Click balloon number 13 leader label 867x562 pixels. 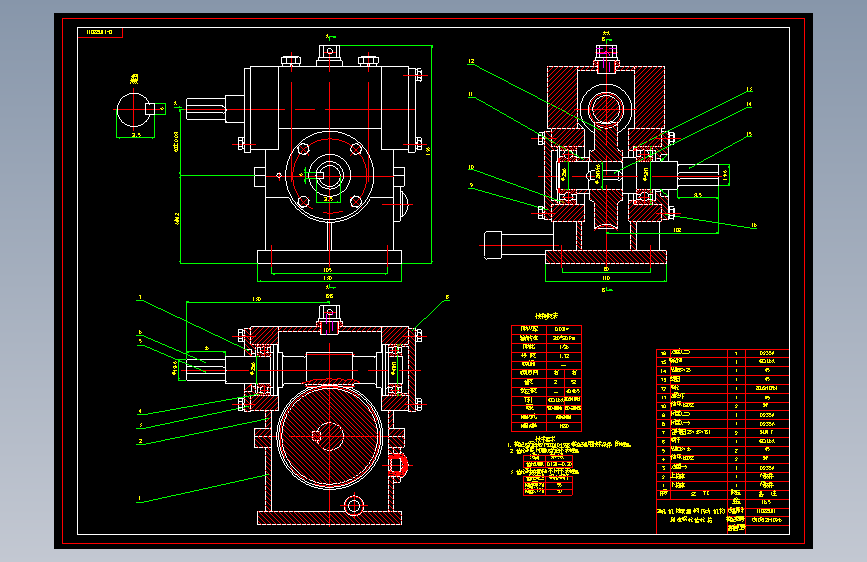(749, 89)
